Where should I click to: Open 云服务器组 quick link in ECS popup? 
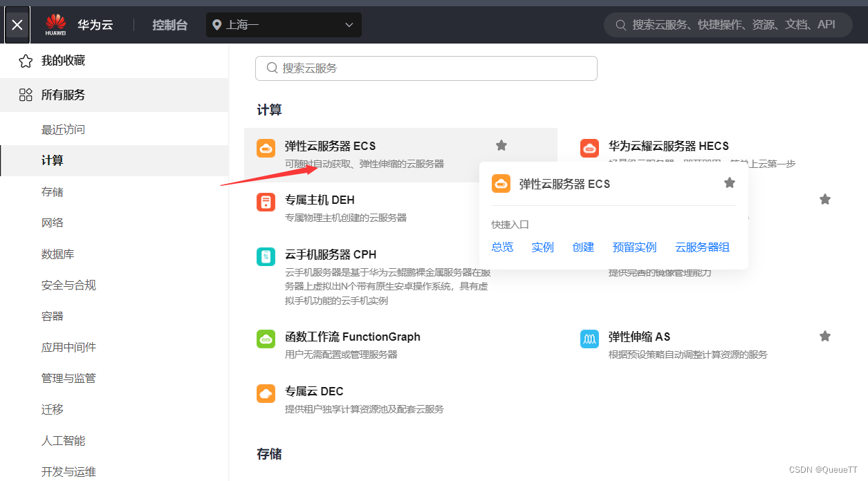tap(702, 247)
